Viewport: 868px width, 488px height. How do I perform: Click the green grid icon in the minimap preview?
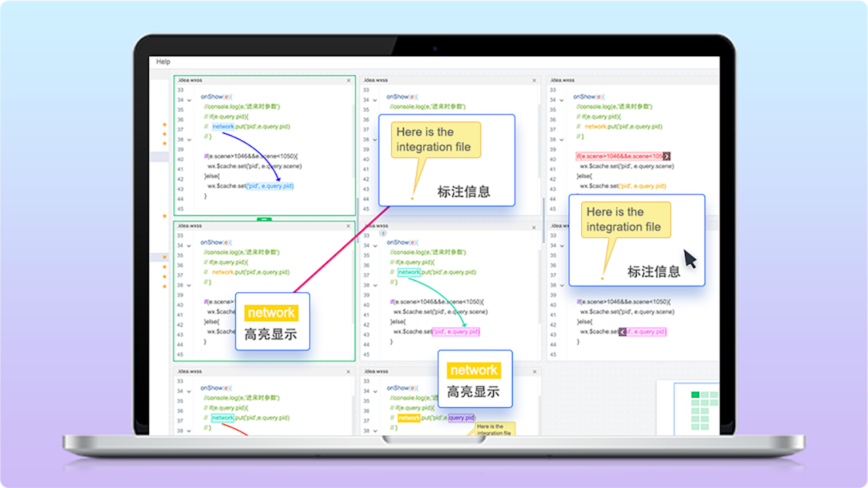[695, 393]
